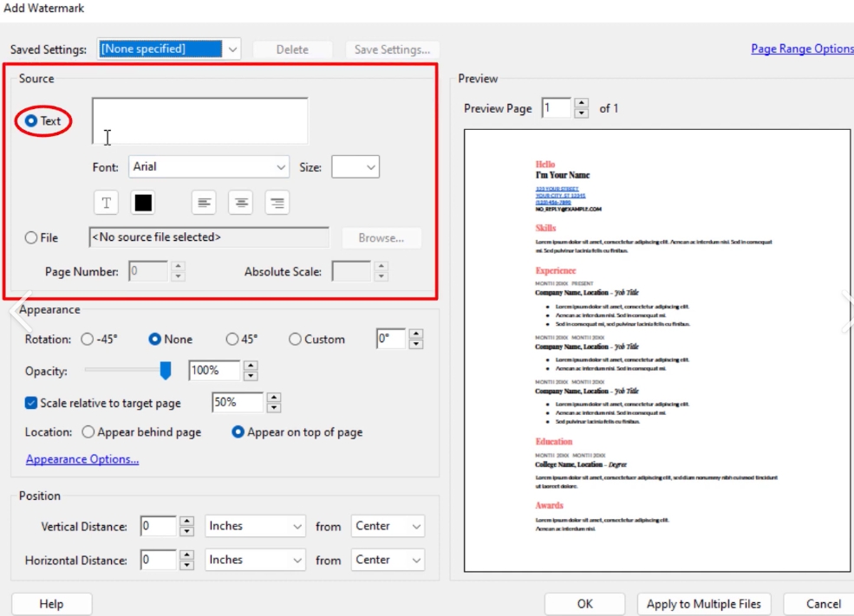Click the Vertical Distance value field

[158, 526]
